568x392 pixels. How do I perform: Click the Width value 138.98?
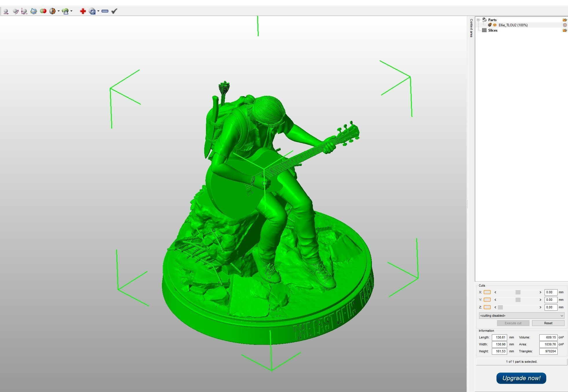coord(499,344)
